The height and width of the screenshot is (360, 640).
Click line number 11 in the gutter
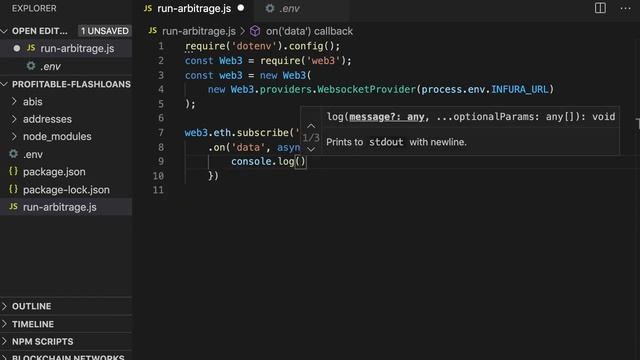click(x=158, y=190)
